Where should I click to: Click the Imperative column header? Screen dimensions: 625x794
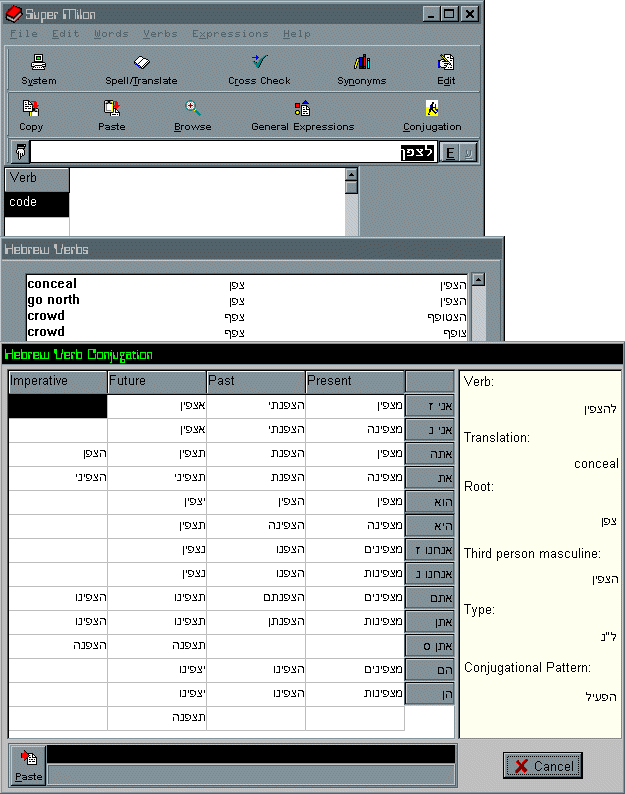coord(58,381)
